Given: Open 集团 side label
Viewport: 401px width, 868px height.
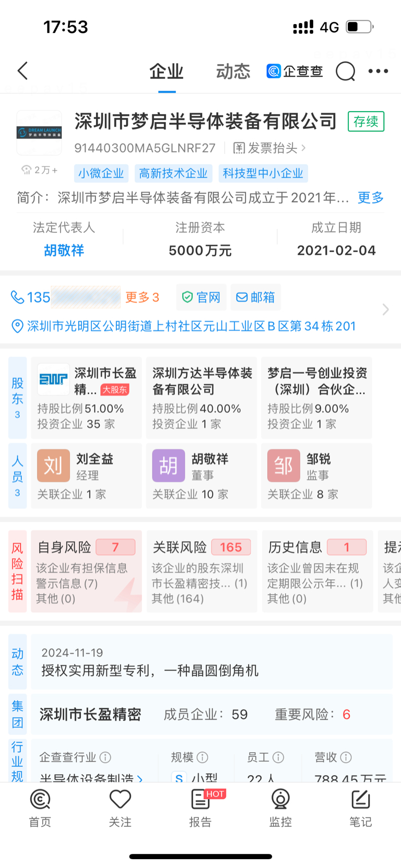Looking at the screenshot, I should tap(17, 715).
